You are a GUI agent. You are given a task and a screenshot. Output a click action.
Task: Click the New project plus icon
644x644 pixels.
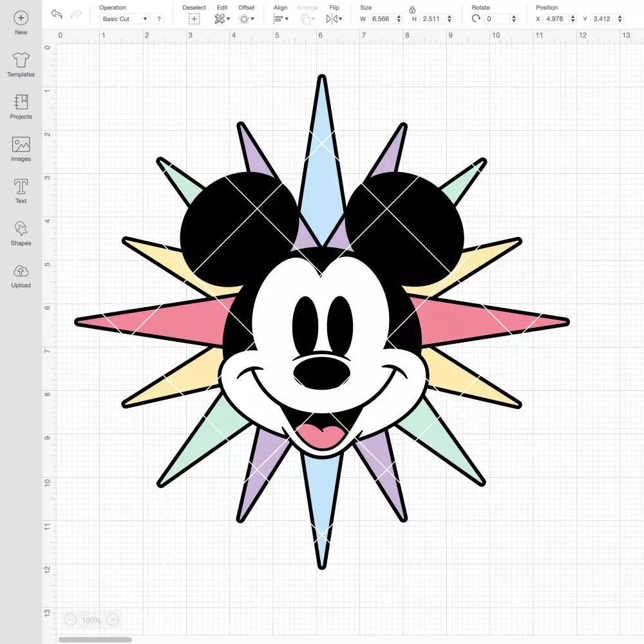(21, 18)
